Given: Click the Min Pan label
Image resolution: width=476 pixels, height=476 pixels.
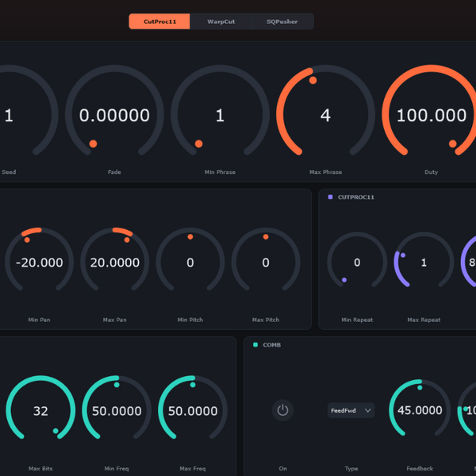Looking at the screenshot, I should [x=39, y=320].
